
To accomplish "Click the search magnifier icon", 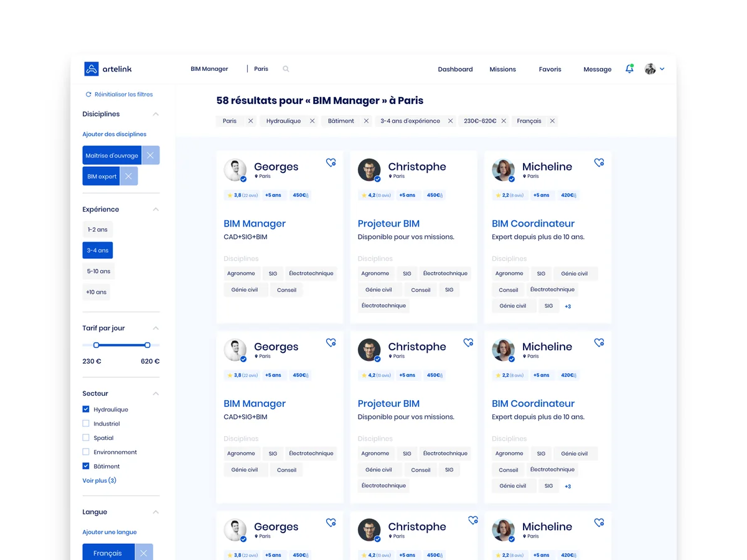I will (x=286, y=69).
